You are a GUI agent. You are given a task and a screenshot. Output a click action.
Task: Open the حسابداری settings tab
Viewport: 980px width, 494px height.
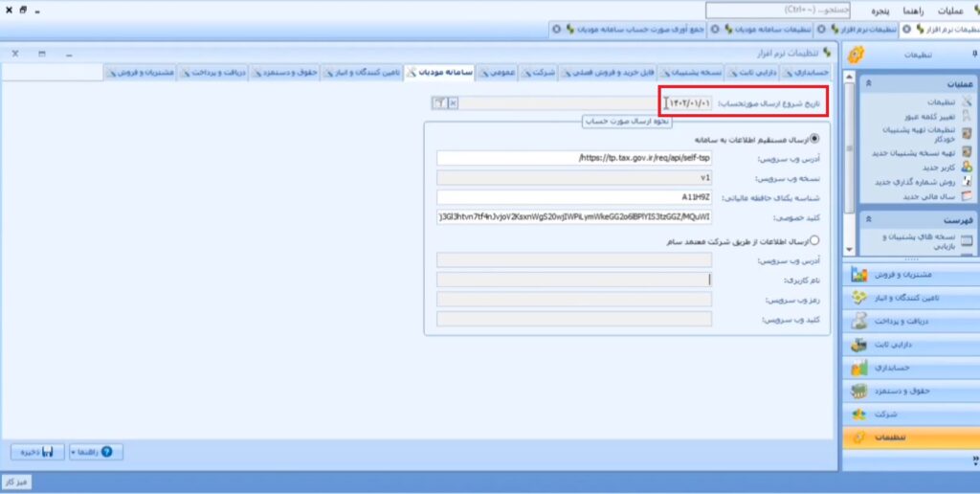pos(806,73)
